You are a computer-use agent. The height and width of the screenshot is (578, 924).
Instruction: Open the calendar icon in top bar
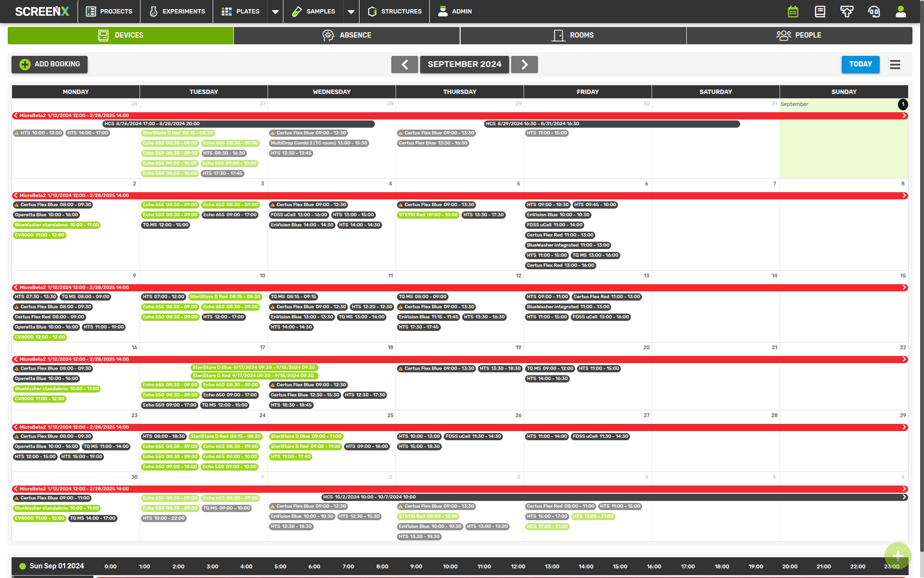click(793, 12)
